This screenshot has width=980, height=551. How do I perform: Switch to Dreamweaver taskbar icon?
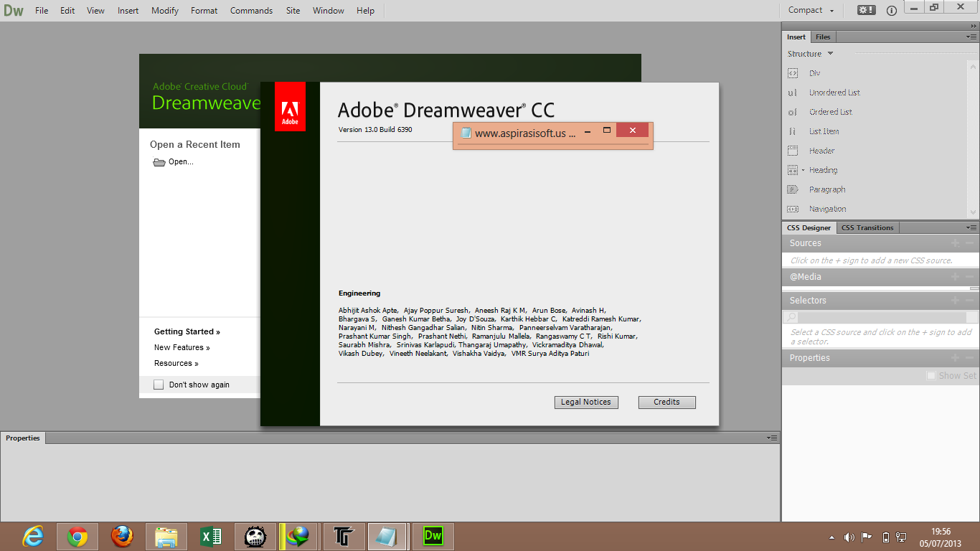pyautogui.click(x=433, y=537)
